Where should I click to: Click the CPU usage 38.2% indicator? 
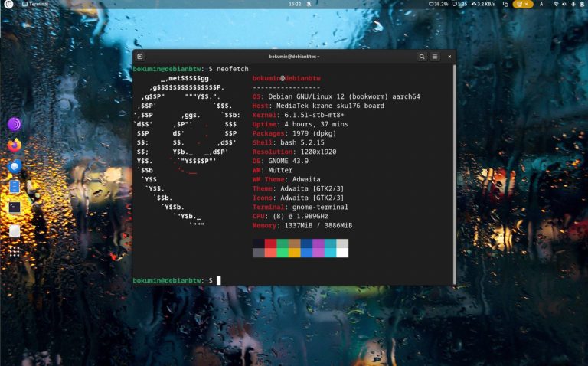point(437,4)
